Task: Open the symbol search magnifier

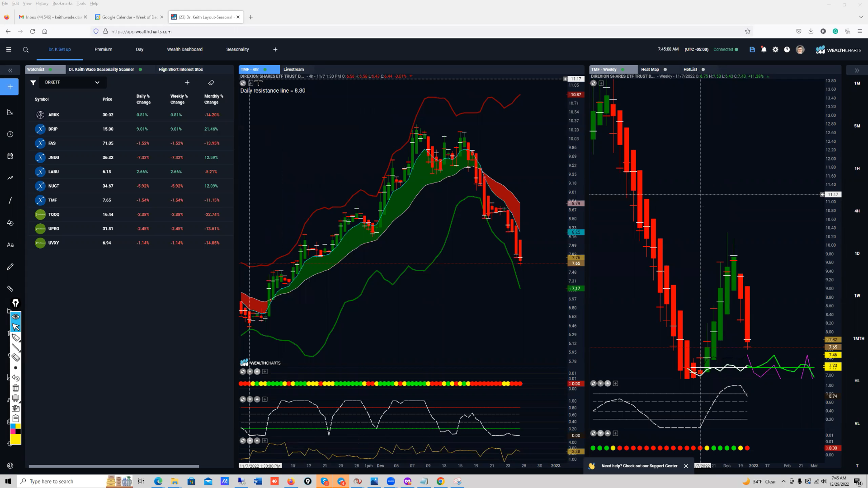Action: coord(26,50)
